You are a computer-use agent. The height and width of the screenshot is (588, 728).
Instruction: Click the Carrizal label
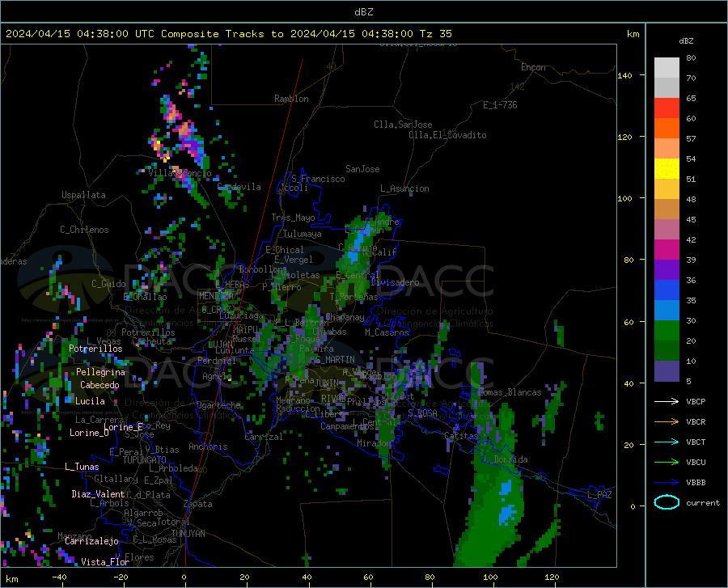[x=264, y=437]
